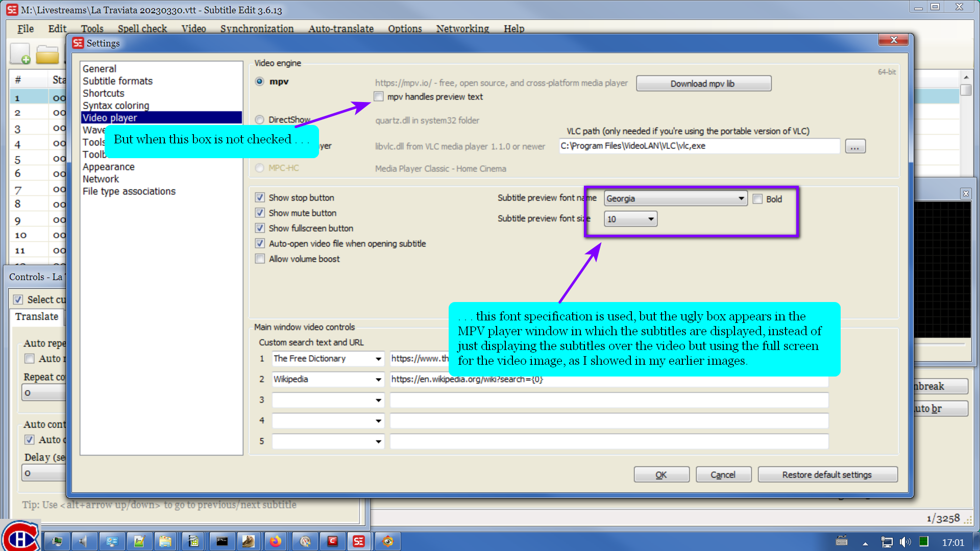This screenshot has width=980, height=551.
Task: Click Restore default settings
Action: click(x=827, y=474)
